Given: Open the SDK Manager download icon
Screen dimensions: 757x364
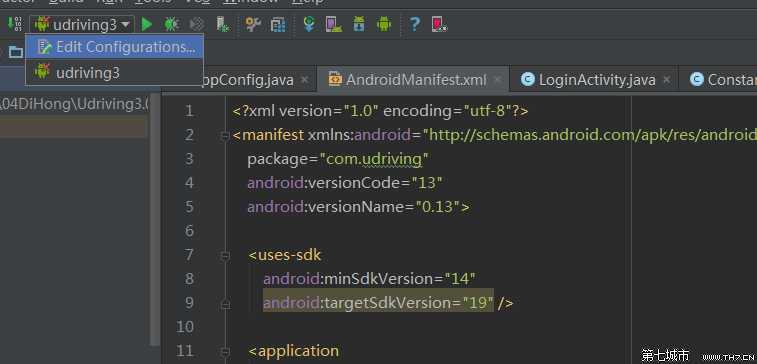Looking at the screenshot, I should click(x=359, y=24).
